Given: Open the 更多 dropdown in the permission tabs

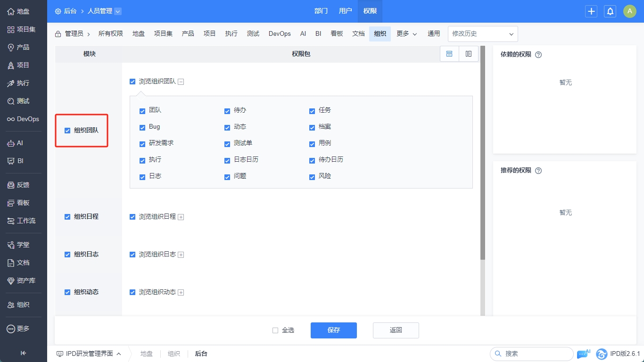Looking at the screenshot, I should pos(406,34).
